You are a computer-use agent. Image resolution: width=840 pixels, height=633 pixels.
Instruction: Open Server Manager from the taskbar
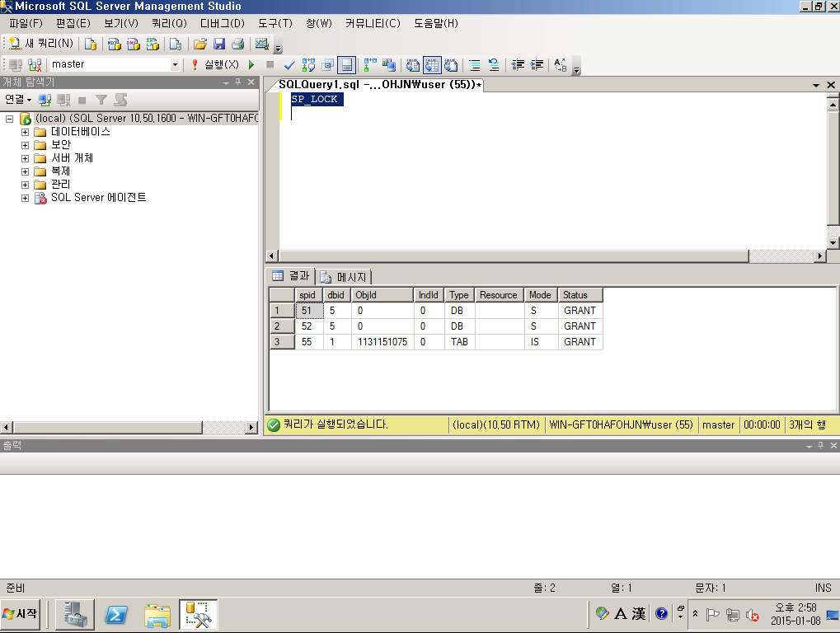75,614
